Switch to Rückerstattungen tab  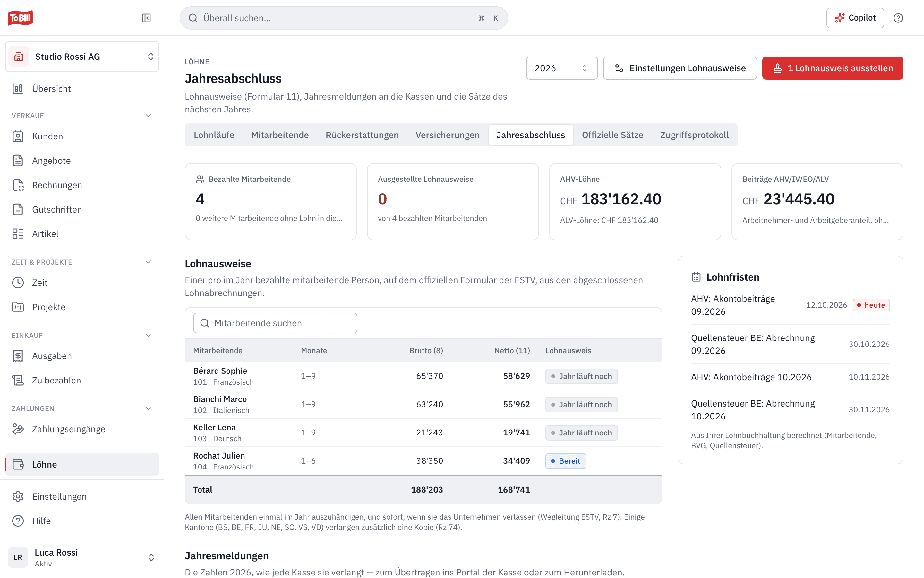click(362, 135)
